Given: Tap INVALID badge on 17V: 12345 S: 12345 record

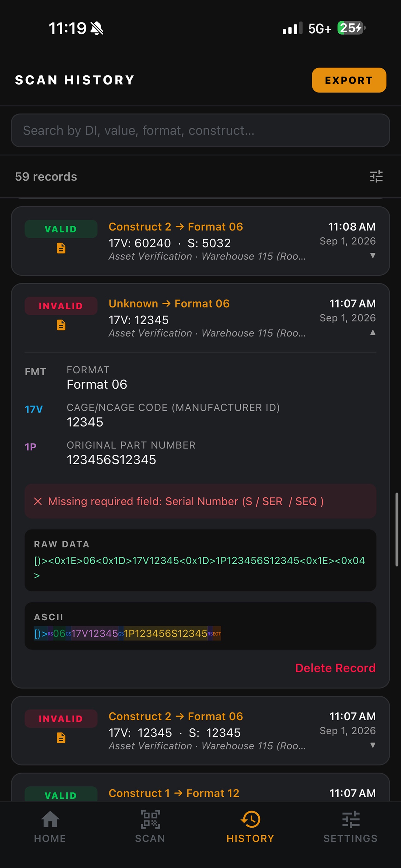Looking at the screenshot, I should click(61, 719).
